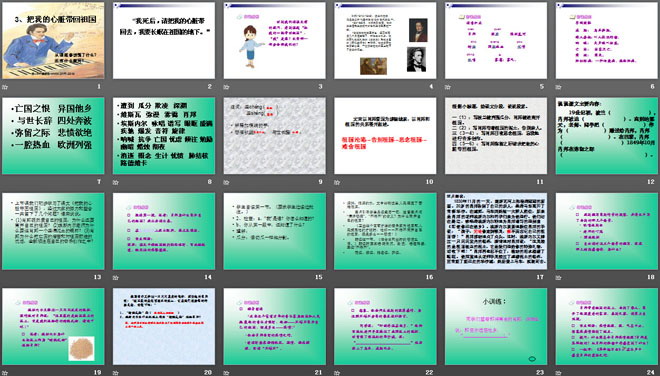Viewport: 660px width, 376px height.
Task: Select slide 4 thumbnail with portrait photos
Action: pos(385,40)
